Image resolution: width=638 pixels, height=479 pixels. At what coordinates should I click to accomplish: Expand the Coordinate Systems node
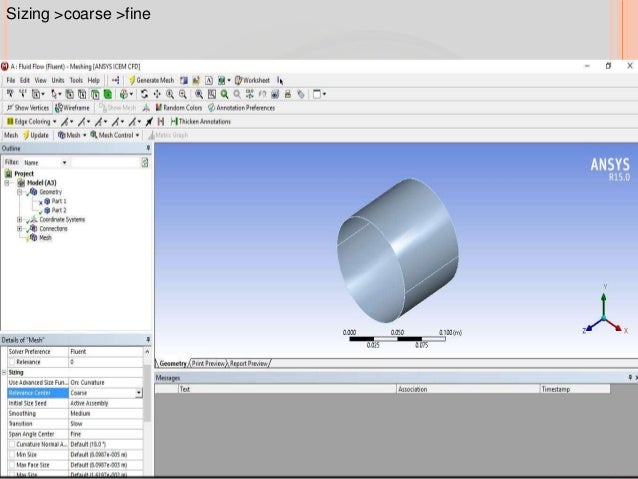pos(19,219)
